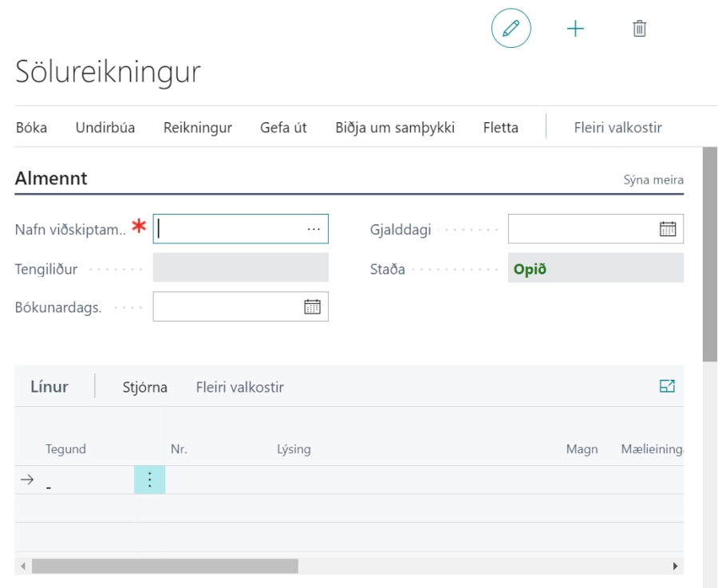Click the pencil edit icon
718x588 pixels.
[511, 29]
